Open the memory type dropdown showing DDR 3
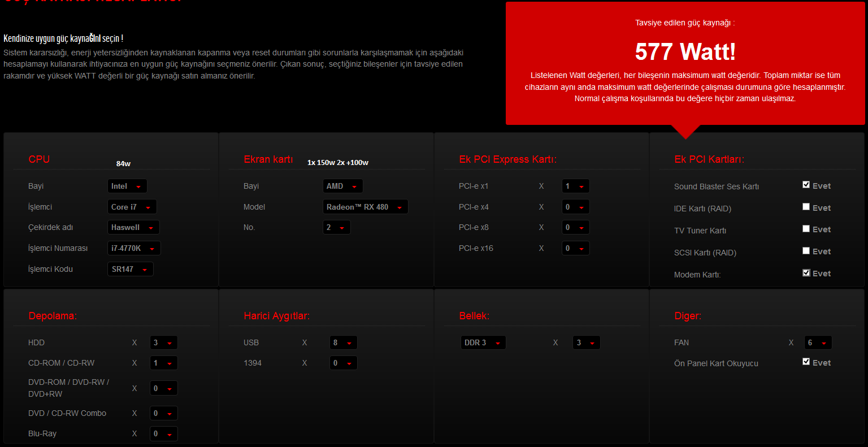 483,342
